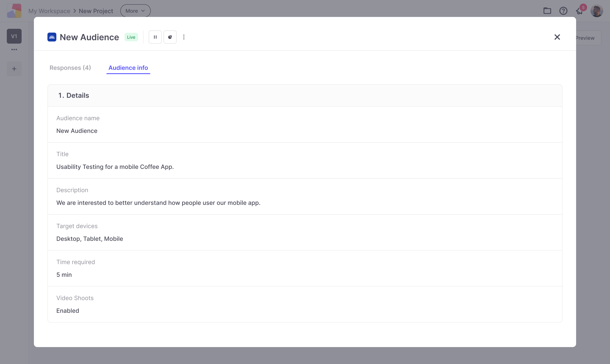
Task: Click the New Project breadcrumb
Action: click(x=96, y=11)
